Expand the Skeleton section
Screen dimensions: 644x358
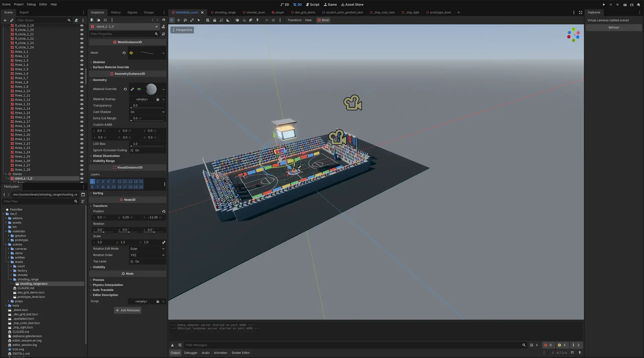pos(99,62)
